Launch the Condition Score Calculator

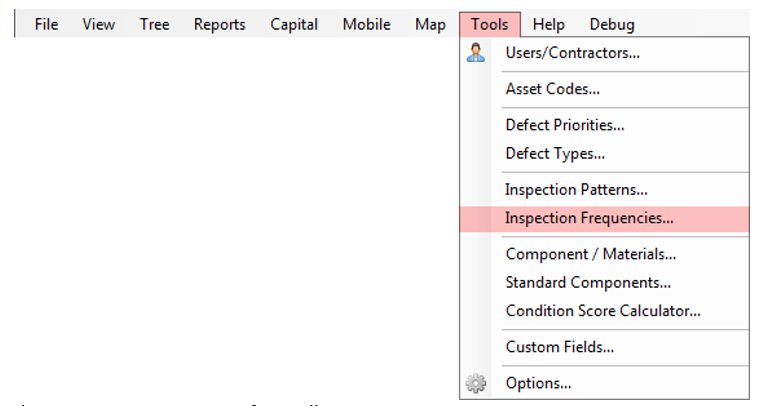602,311
